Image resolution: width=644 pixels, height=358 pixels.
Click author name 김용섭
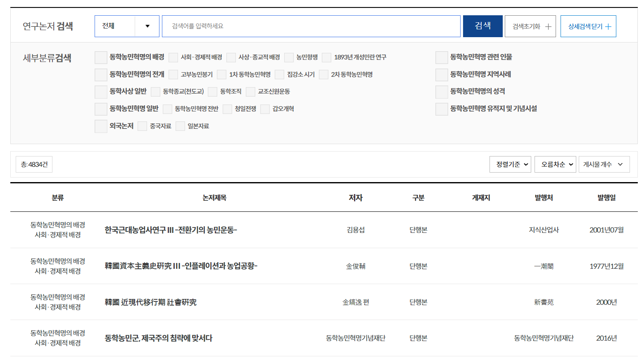click(356, 230)
